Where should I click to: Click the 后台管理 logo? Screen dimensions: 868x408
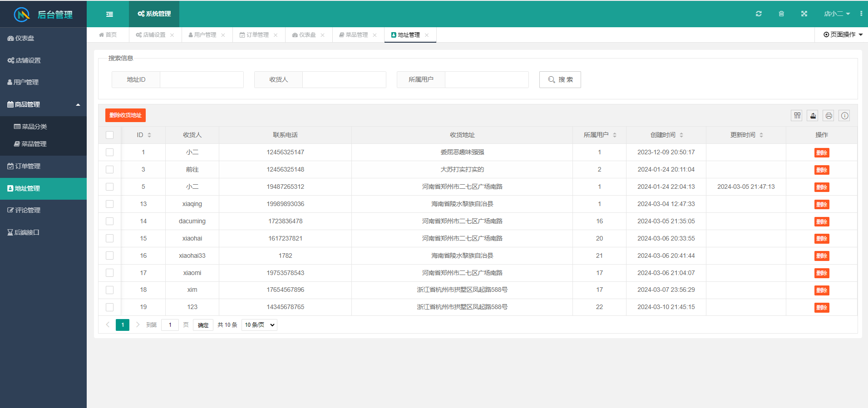tap(43, 15)
